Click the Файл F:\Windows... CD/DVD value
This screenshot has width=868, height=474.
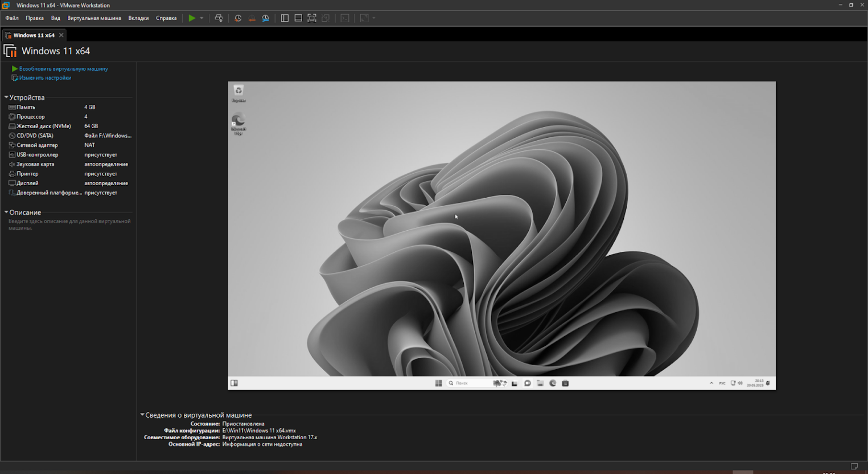pos(108,136)
